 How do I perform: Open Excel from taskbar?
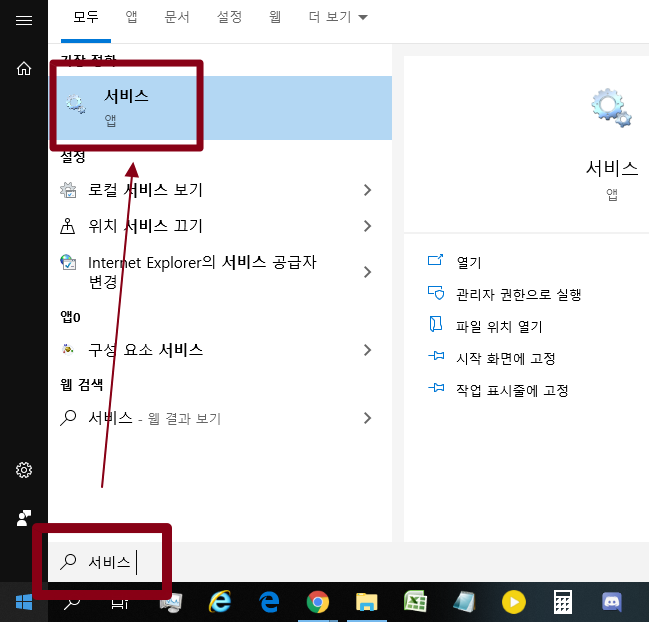tap(415, 601)
